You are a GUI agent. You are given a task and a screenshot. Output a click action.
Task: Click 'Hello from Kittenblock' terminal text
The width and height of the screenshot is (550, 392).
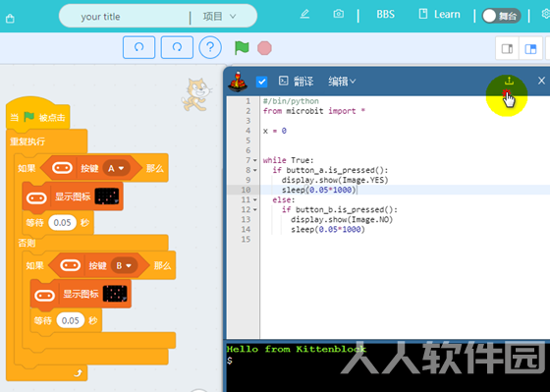(297, 349)
